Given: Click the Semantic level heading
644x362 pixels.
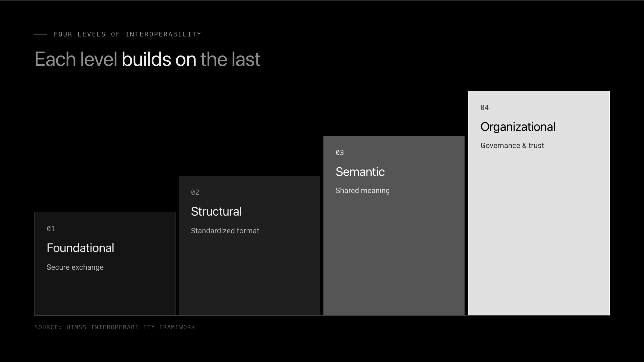Looking at the screenshot, I should click(x=360, y=172).
